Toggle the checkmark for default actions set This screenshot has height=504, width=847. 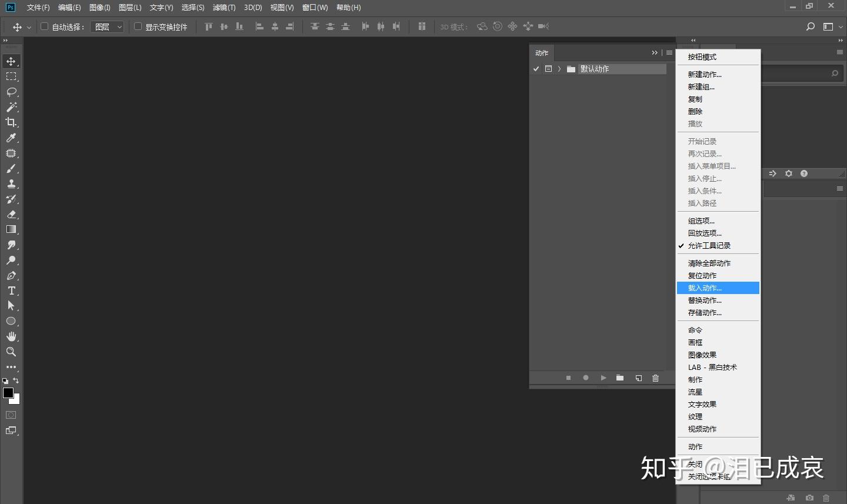(x=536, y=69)
